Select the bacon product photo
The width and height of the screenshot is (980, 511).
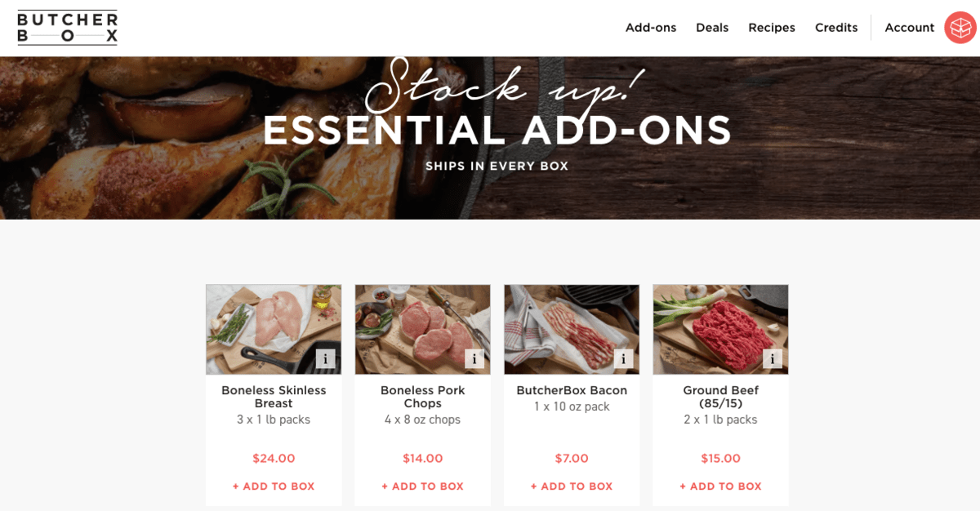572,330
